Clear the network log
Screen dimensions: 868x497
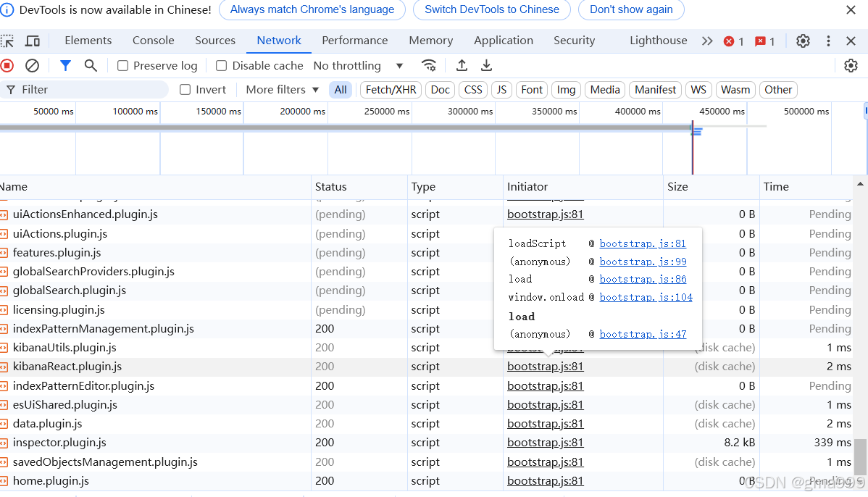[x=33, y=66]
